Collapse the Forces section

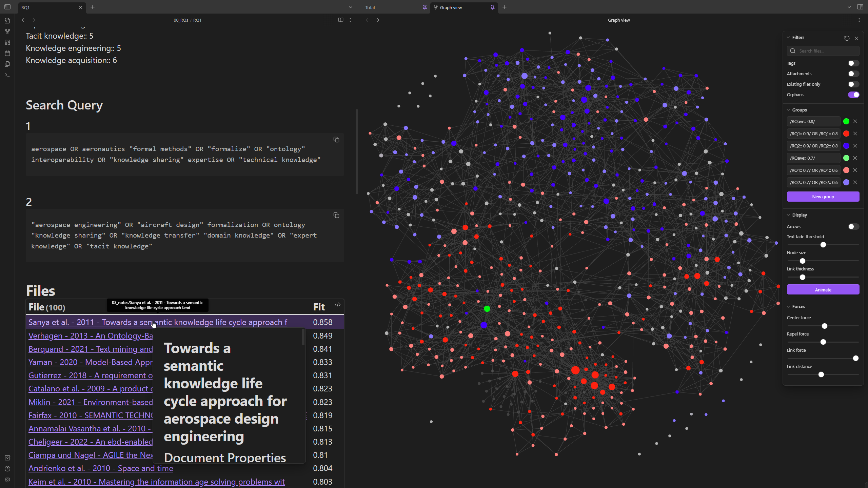788,307
